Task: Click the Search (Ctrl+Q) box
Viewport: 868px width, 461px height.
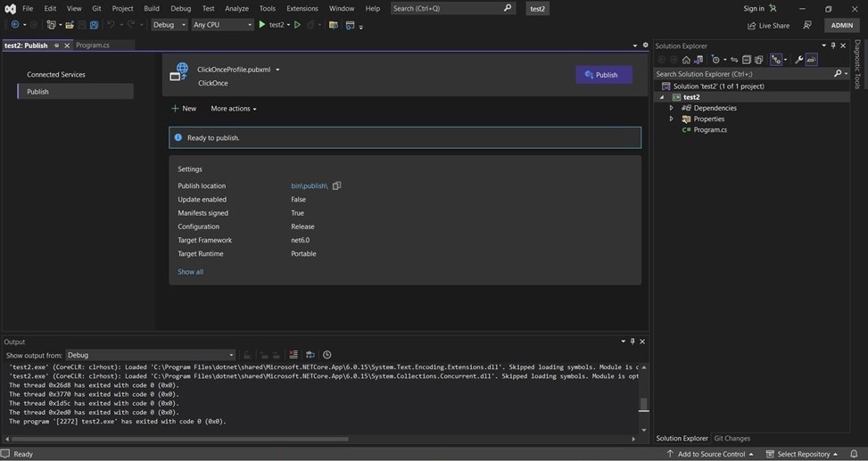Action: (453, 8)
